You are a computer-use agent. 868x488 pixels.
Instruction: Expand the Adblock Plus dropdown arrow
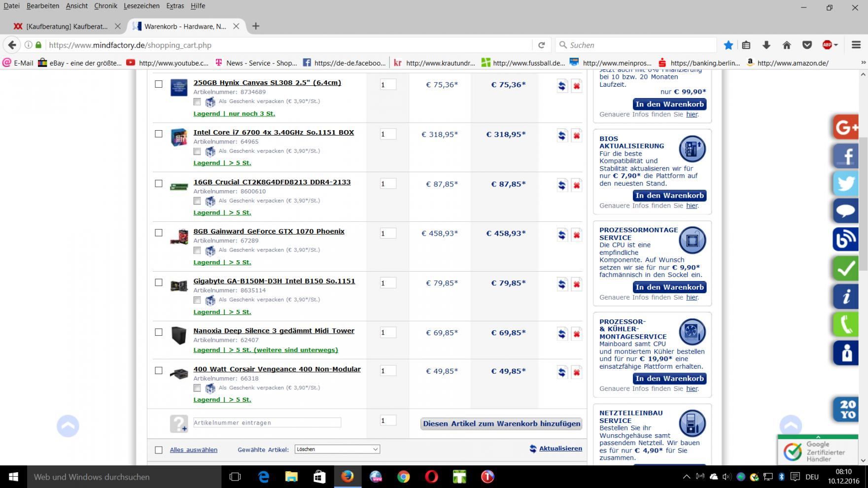(835, 45)
